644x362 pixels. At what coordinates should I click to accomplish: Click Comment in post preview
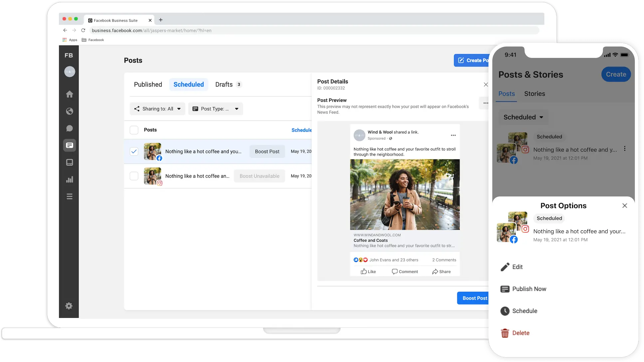point(405,272)
